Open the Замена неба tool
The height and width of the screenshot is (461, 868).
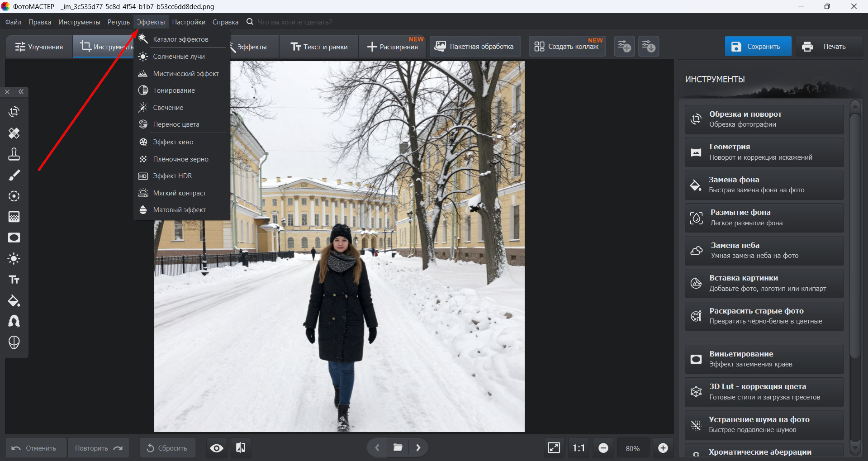click(764, 250)
